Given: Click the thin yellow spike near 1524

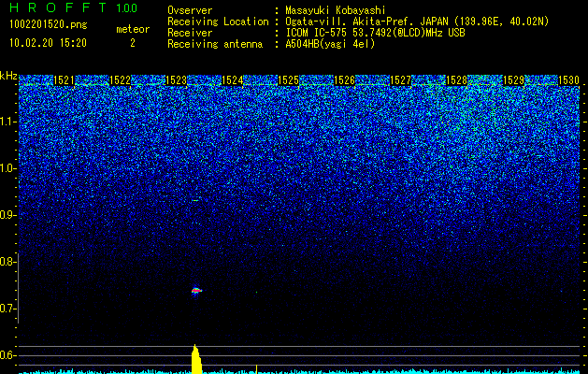Looking at the screenshot, I should pos(256,369).
